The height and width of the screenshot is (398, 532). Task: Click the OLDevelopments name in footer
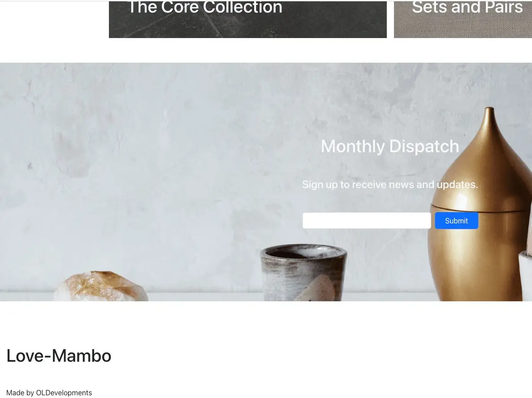pyautogui.click(x=64, y=393)
